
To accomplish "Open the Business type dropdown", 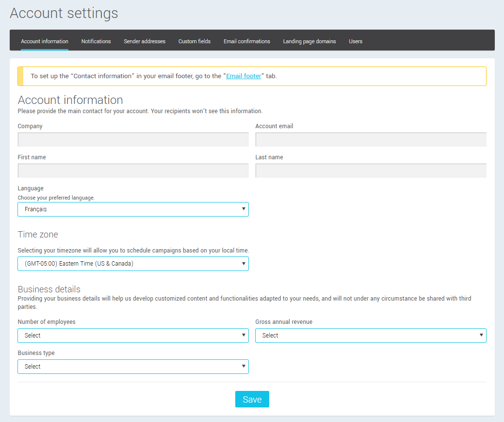I will click(133, 366).
